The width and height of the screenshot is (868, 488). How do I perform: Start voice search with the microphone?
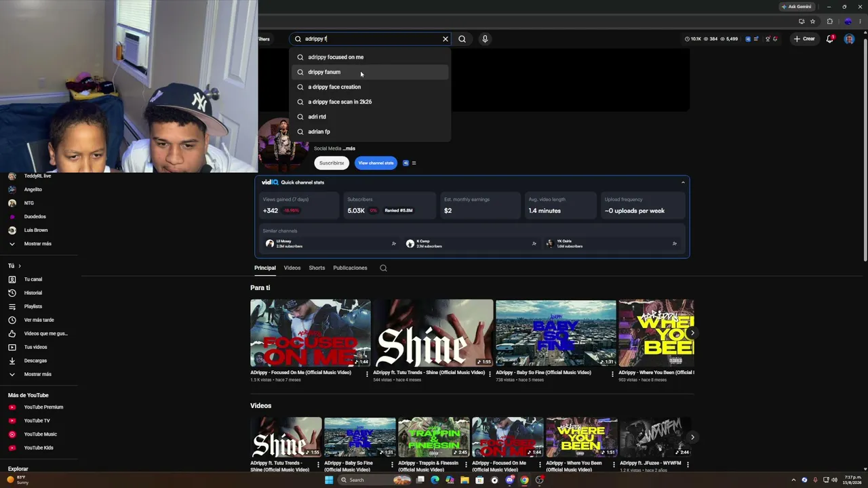[485, 39]
